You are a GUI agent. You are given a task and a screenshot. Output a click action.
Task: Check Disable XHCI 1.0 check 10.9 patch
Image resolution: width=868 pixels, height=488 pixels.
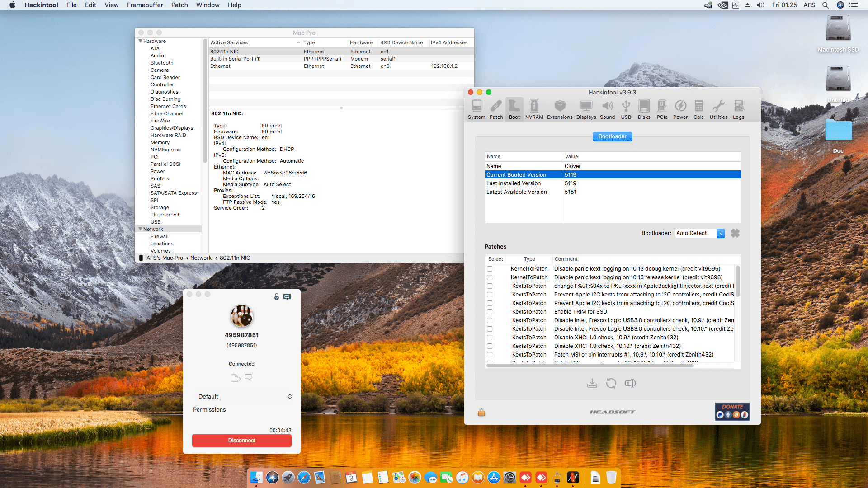point(490,338)
